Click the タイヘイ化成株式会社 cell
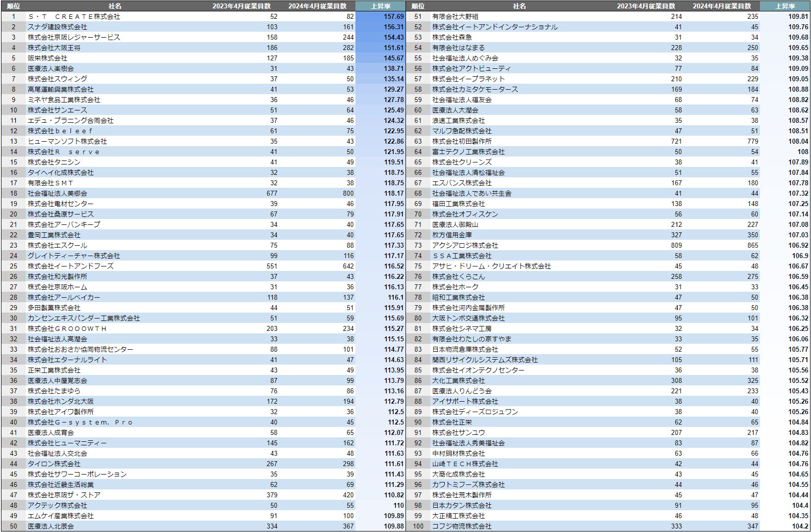This screenshot has width=811, height=532. pos(60,172)
